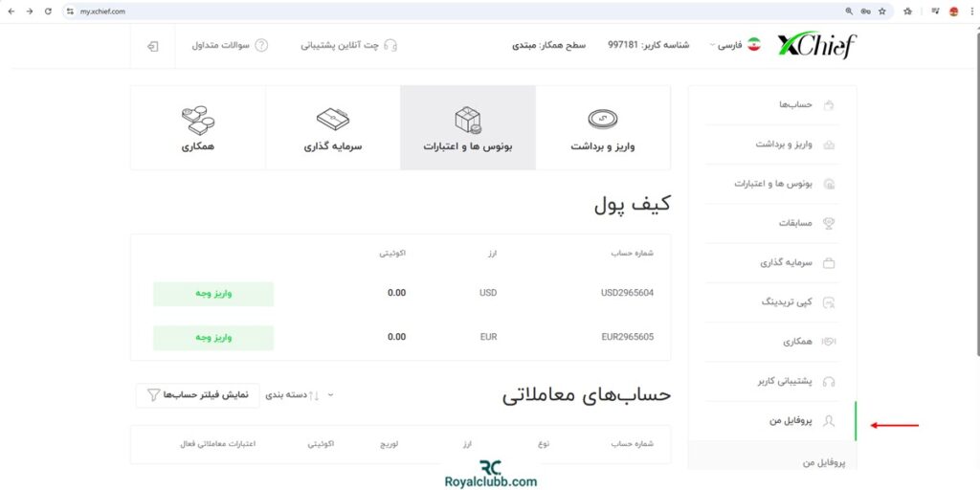This screenshot has height=490, width=980.
Task: Click the Iran flag language icon
Action: tap(754, 45)
